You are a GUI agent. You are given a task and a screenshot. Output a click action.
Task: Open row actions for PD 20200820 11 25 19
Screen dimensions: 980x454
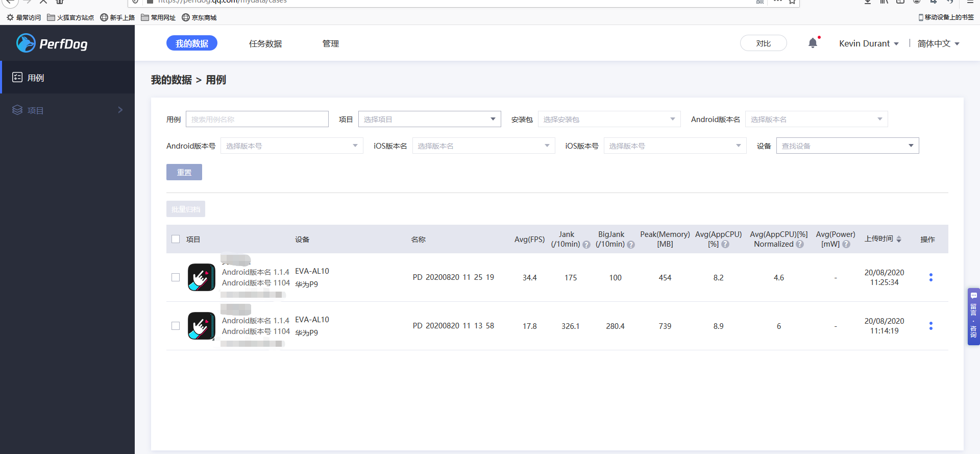tap(931, 277)
